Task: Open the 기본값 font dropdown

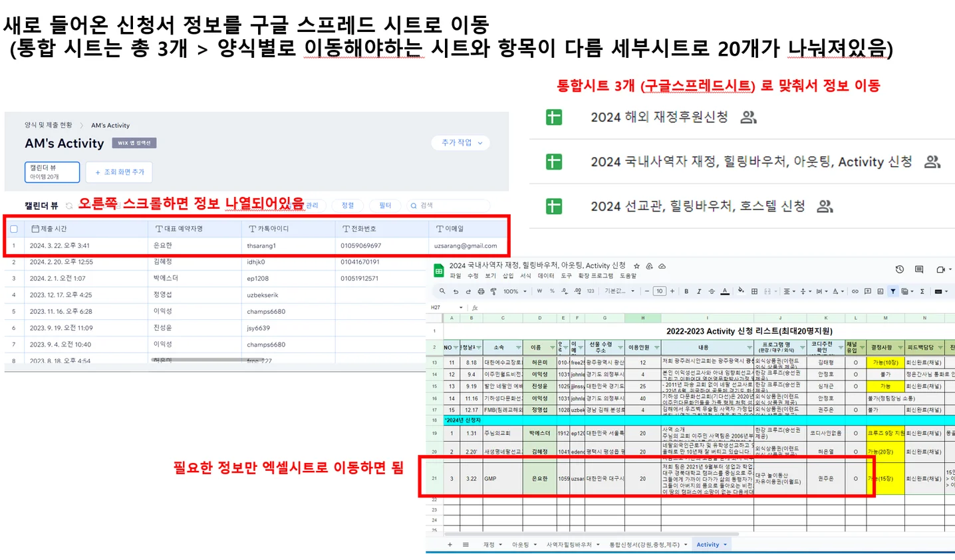Action: pos(618,291)
